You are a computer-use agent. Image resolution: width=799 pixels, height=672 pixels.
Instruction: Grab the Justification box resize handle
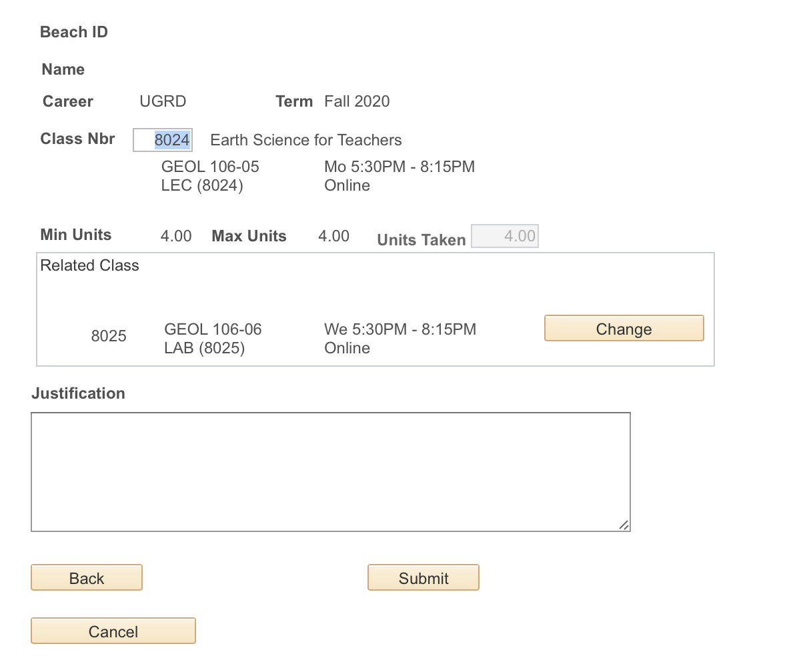point(624,525)
